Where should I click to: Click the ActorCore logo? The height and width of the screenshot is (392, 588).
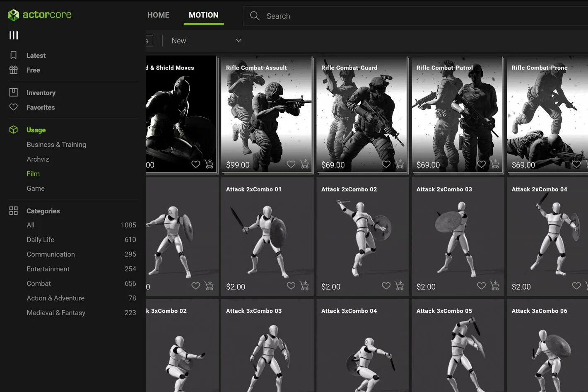point(40,15)
